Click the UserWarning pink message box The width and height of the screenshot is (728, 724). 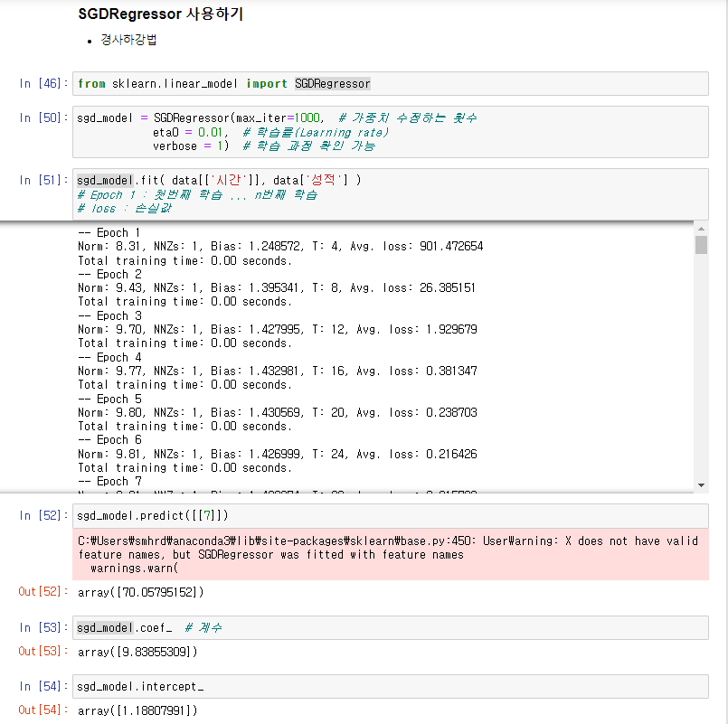(x=390, y=554)
